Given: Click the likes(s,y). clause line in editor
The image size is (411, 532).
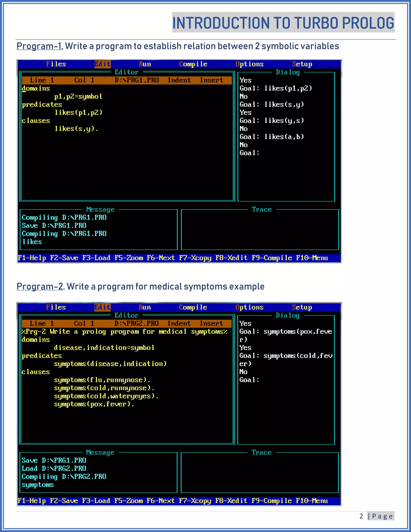Looking at the screenshot, I should [76, 129].
